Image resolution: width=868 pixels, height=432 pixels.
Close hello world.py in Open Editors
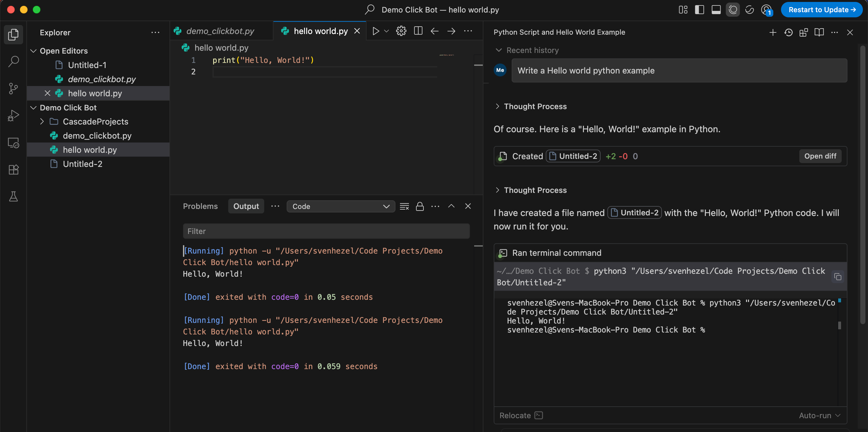pyautogui.click(x=48, y=93)
